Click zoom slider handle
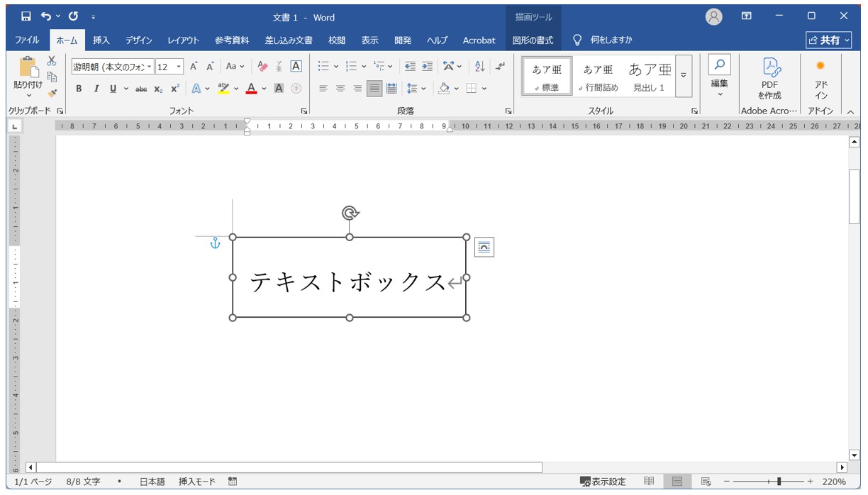Viewport: 868px width, 495px height. (779, 482)
